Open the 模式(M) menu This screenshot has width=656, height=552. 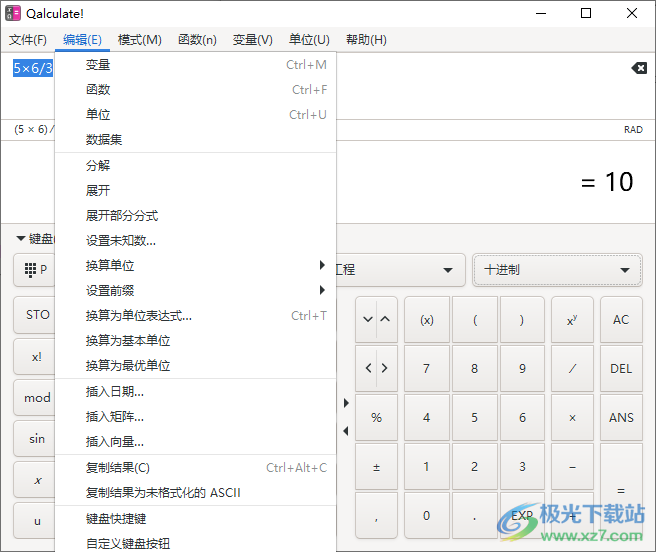(140, 40)
